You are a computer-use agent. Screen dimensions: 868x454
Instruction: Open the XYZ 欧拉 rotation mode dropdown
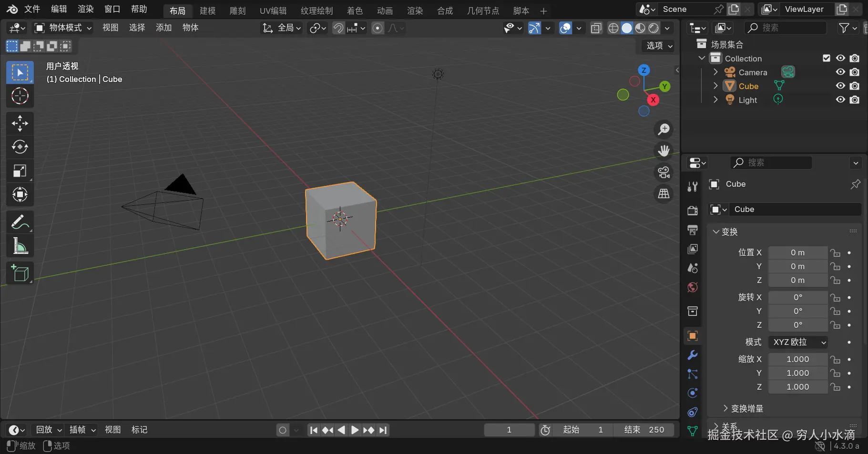pos(798,342)
